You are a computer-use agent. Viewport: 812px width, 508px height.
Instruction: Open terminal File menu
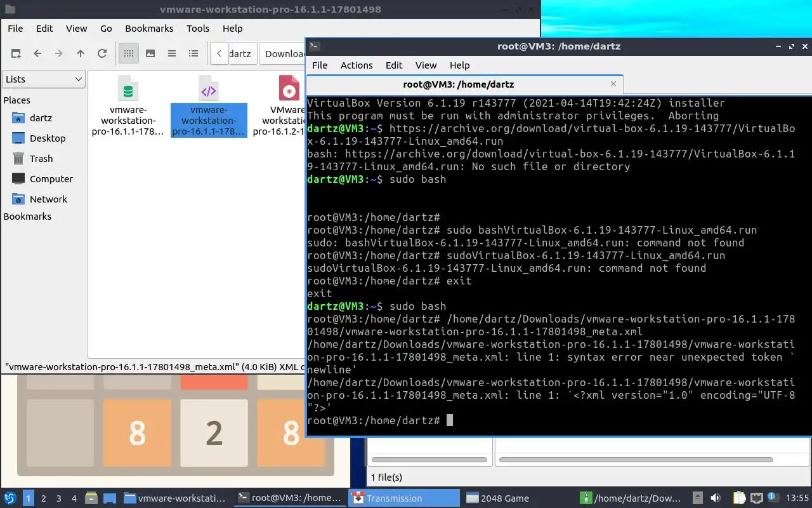point(320,65)
